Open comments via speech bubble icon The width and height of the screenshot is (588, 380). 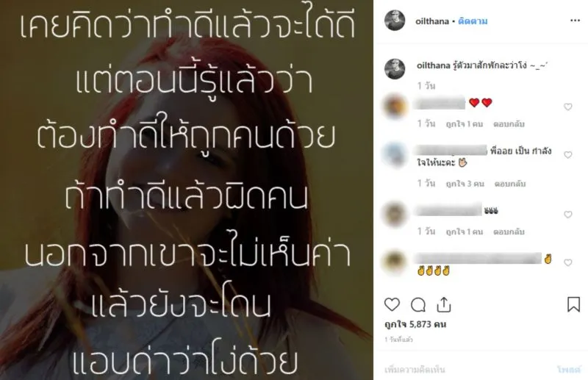click(417, 304)
